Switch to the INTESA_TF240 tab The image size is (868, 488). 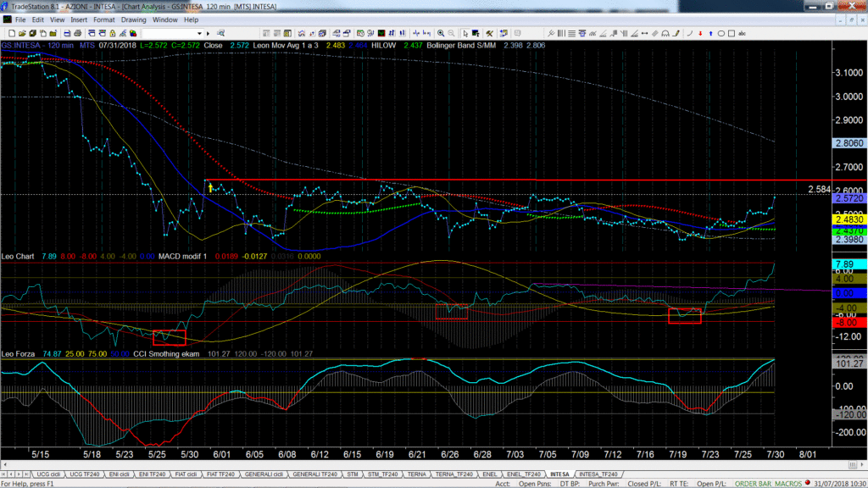[x=598, y=474]
